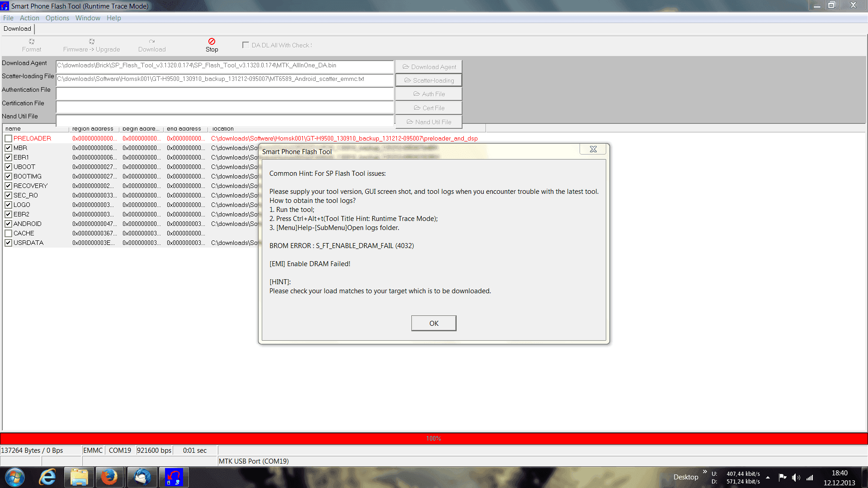Image resolution: width=868 pixels, height=488 pixels.
Task: Click the Stop toolbar icon
Action: click(x=212, y=45)
